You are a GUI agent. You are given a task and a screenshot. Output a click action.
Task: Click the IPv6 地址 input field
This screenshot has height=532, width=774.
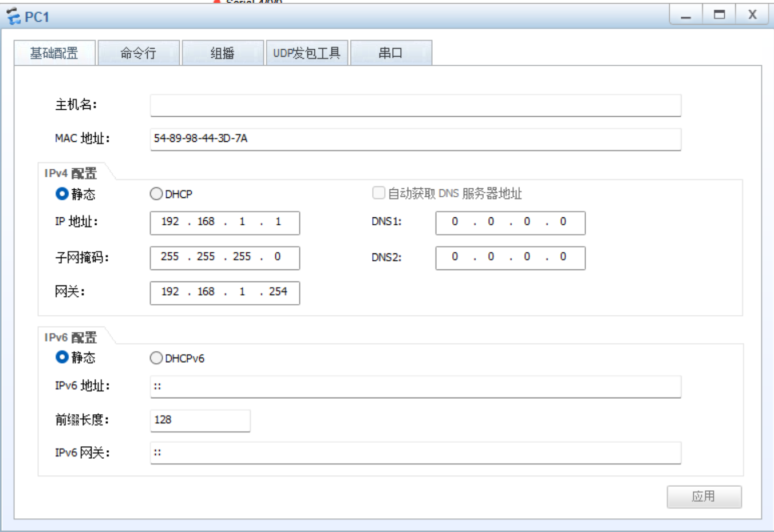click(416, 387)
